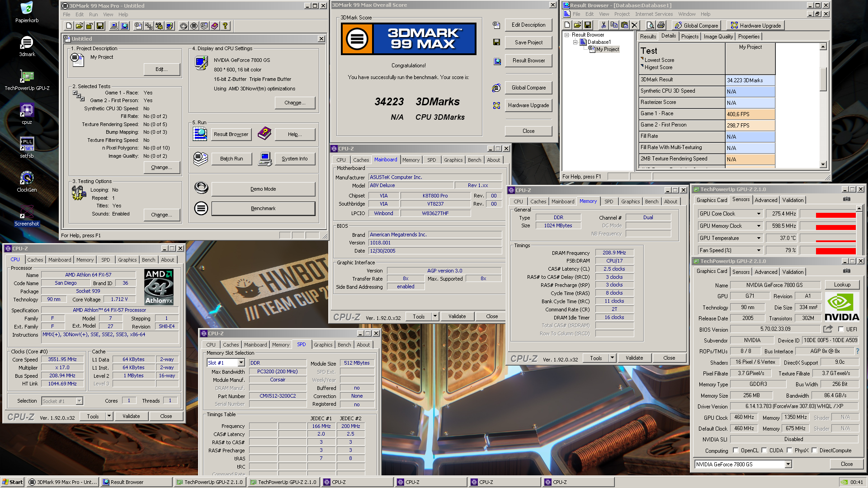Open Run menu in 3DMark 99 Max Pro

click(x=93, y=14)
